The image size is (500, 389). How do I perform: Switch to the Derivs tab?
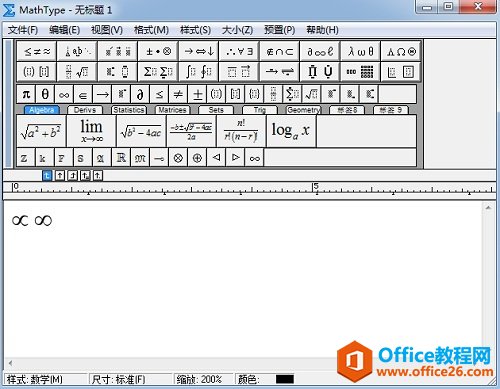click(x=85, y=110)
